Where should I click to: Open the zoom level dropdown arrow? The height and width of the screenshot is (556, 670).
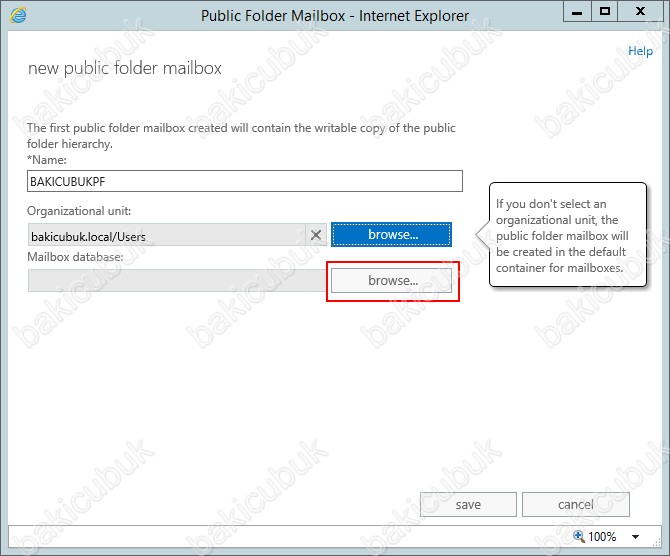634,537
